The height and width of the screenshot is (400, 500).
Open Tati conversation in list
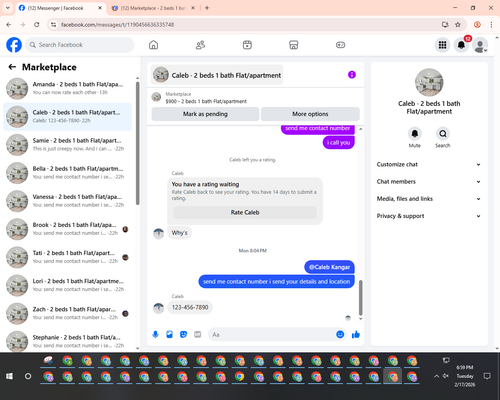click(68, 257)
